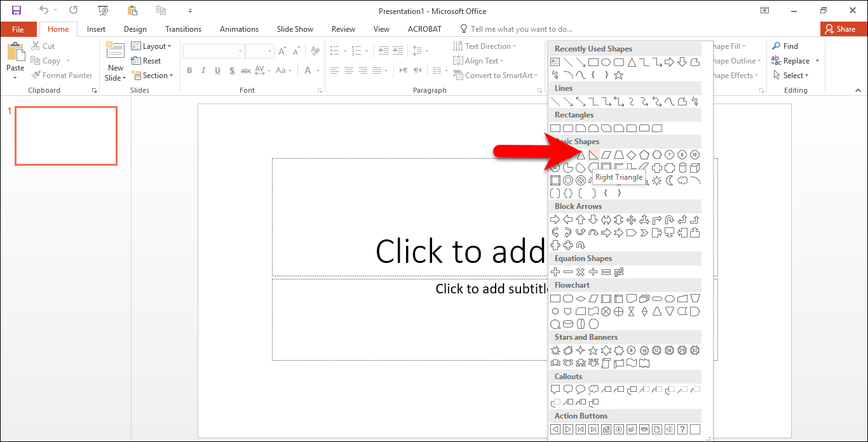Toggle Italic formatting
The image size is (868, 442).
click(204, 70)
